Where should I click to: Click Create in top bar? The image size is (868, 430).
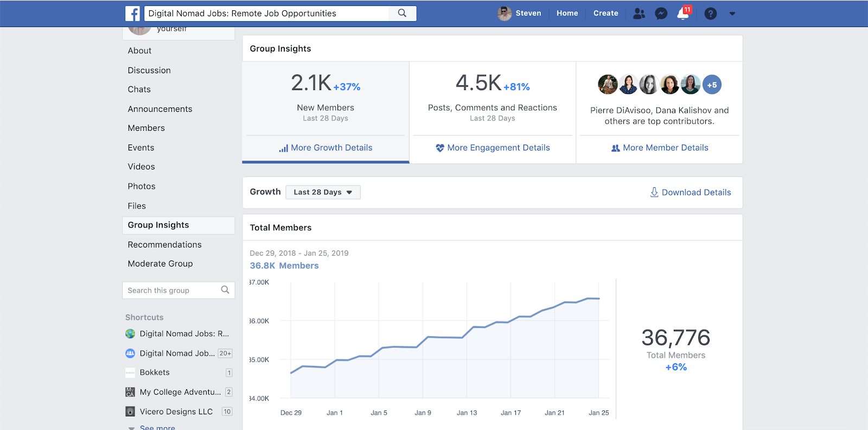click(605, 13)
